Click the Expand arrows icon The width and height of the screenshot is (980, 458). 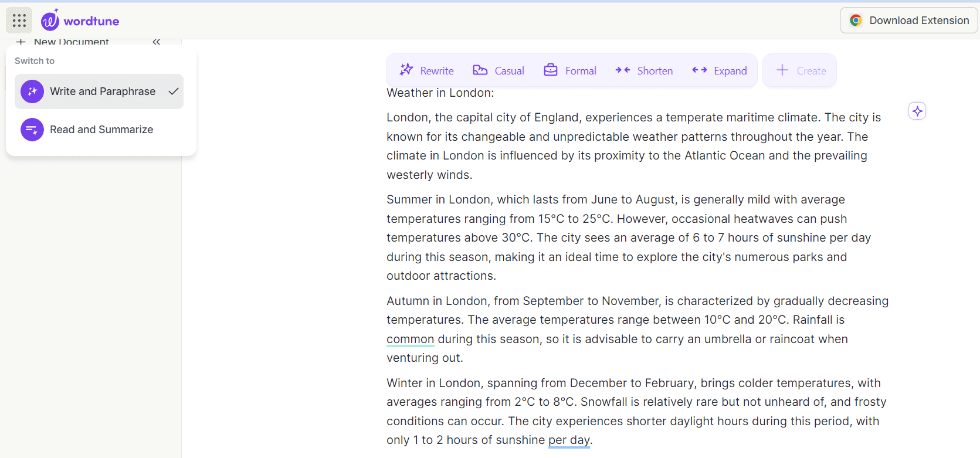(699, 70)
